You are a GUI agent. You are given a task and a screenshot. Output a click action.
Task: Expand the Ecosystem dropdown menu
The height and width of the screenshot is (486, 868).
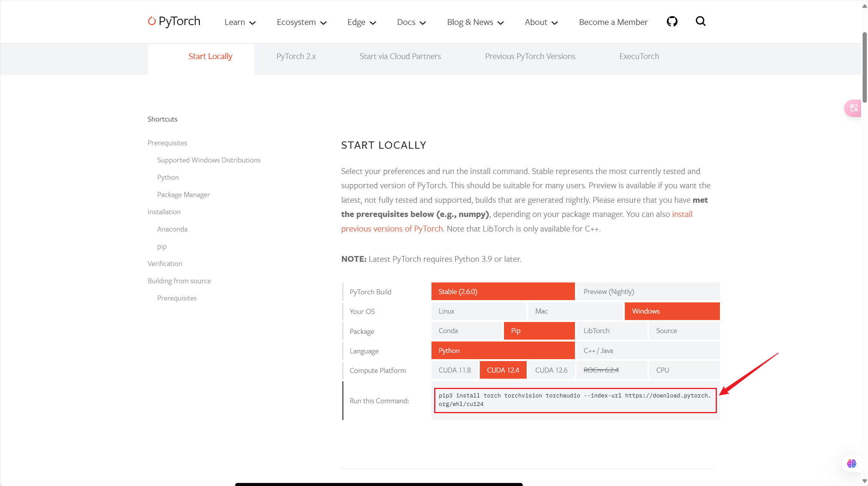pos(302,22)
